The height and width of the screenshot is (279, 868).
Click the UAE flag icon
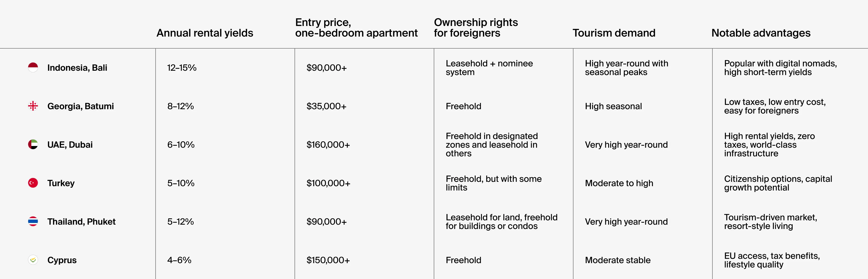[x=33, y=144]
